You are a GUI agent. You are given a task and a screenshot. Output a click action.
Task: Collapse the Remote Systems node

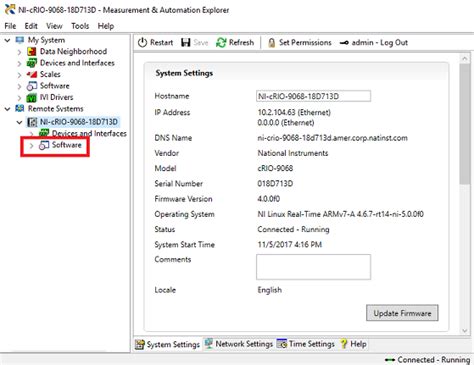[7, 109]
